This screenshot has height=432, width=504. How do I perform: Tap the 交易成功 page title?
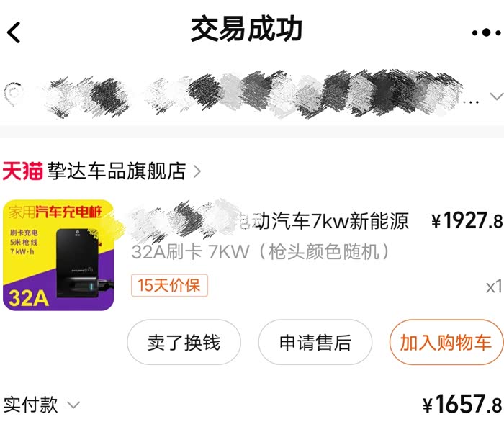click(246, 30)
